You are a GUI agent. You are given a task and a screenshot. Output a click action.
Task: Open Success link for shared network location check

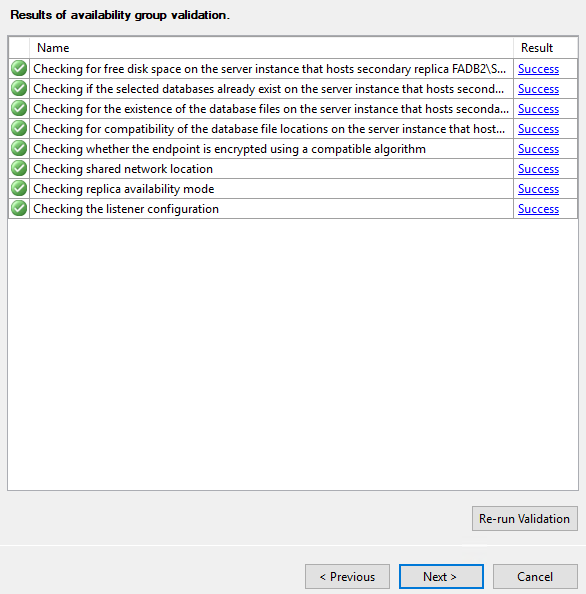pos(538,169)
